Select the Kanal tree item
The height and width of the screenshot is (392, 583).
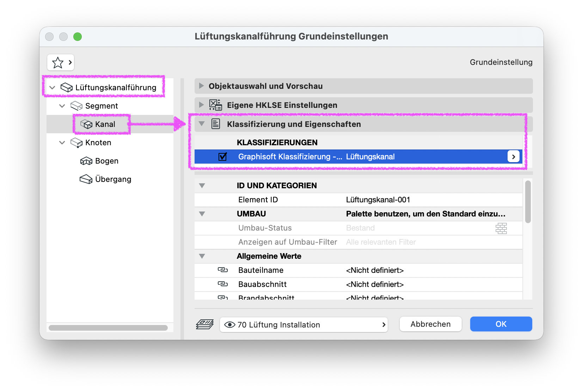(x=105, y=124)
